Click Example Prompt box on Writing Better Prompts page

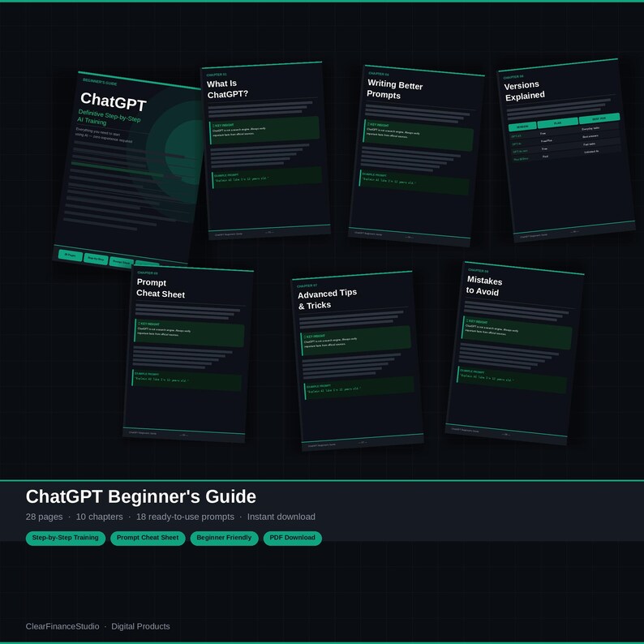pyautogui.click(x=414, y=182)
